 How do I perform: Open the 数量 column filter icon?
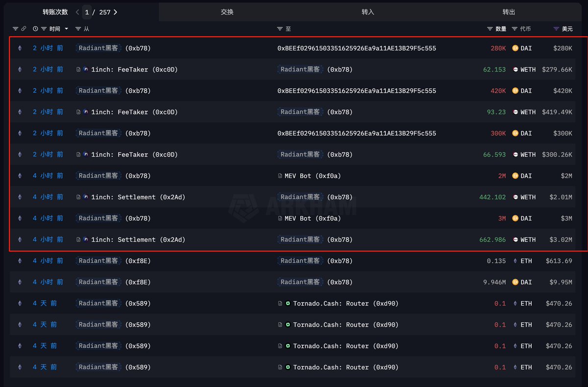490,29
